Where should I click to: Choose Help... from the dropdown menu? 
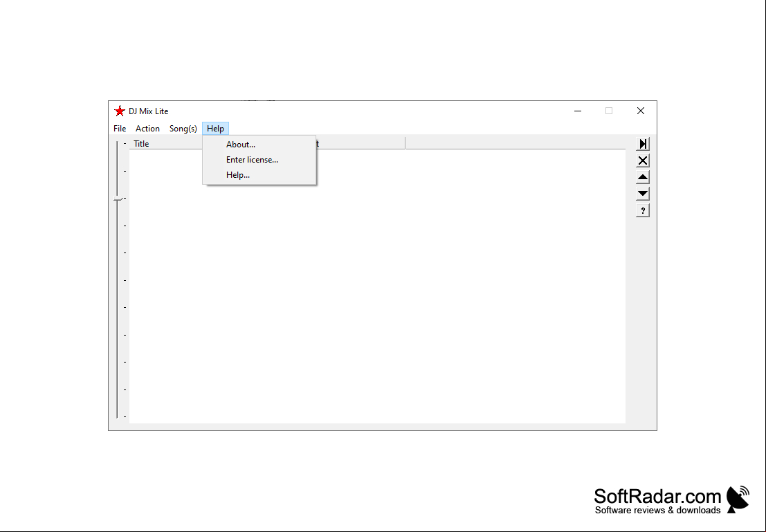[x=259, y=175]
